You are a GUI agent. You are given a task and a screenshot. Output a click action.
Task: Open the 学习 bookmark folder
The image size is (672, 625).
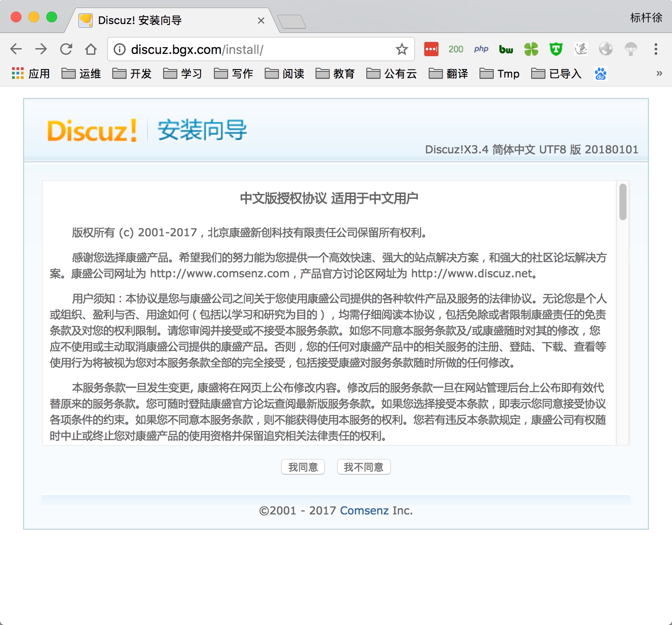[183, 74]
